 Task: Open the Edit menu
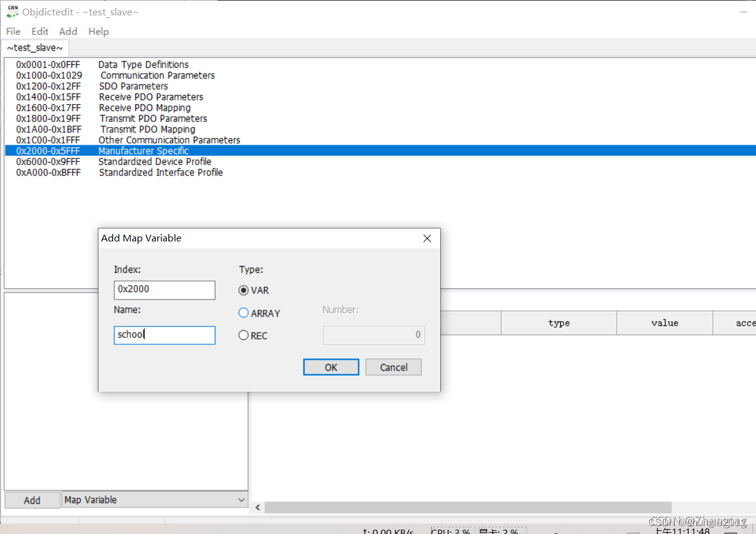40,31
